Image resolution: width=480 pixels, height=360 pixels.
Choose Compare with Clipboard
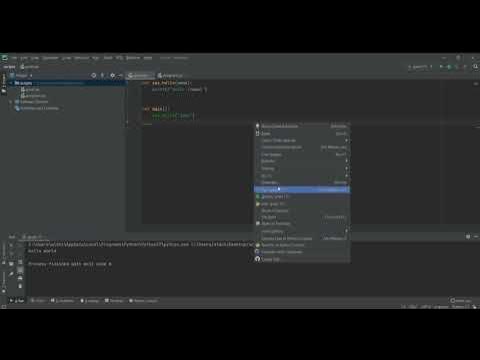click(x=302, y=252)
